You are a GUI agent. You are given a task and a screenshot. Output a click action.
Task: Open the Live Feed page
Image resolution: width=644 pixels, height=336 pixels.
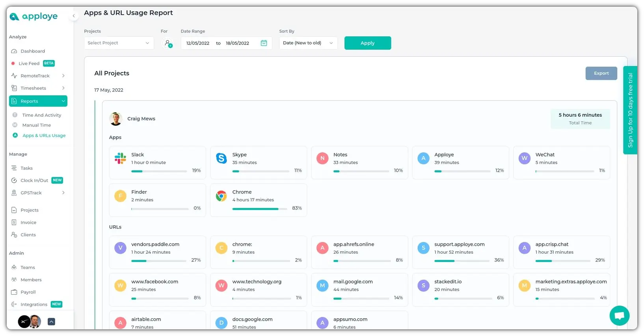(x=29, y=63)
